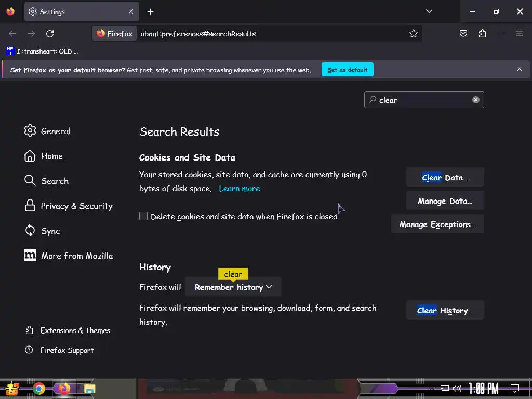The height and width of the screenshot is (399, 532).
Task: Open the Firefox Support page
Action: 59,350
